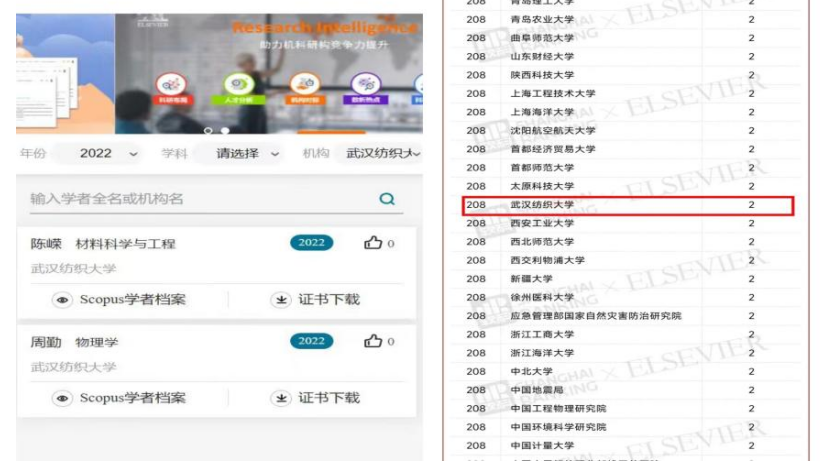820x473 pixels.
Task: Select the 中国工程物理研究院 table row
Action: (627, 409)
